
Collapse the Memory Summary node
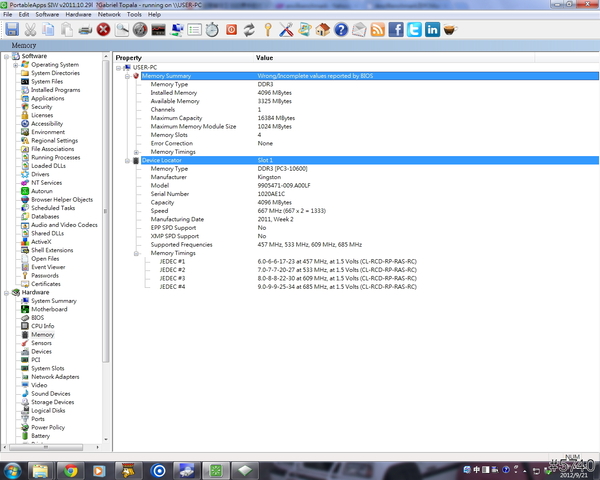pyautogui.click(x=128, y=76)
